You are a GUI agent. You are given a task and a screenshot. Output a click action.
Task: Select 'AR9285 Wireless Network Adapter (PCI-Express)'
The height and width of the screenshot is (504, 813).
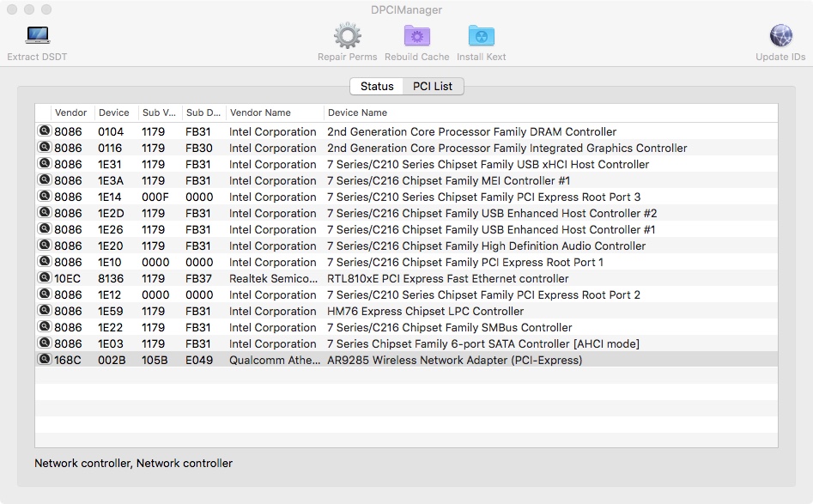(x=455, y=361)
